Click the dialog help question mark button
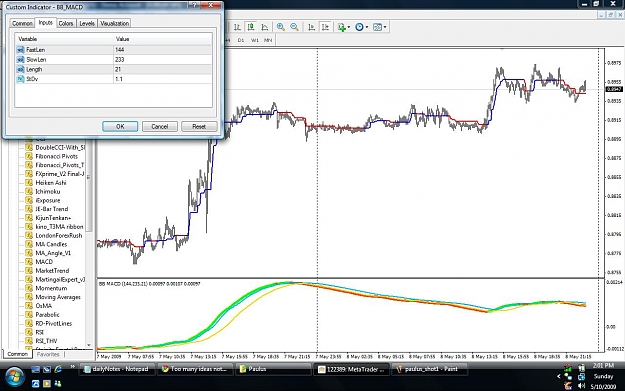 tap(195, 5)
